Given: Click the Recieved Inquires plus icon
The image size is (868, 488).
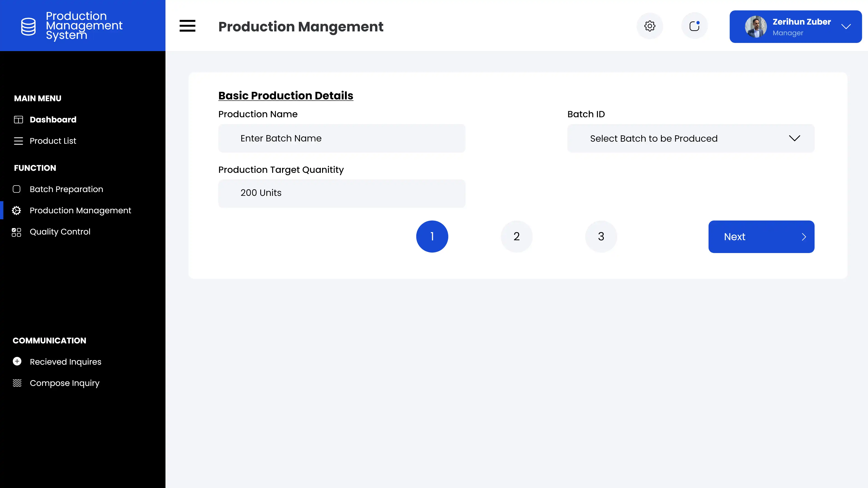Looking at the screenshot, I should pyautogui.click(x=17, y=361).
